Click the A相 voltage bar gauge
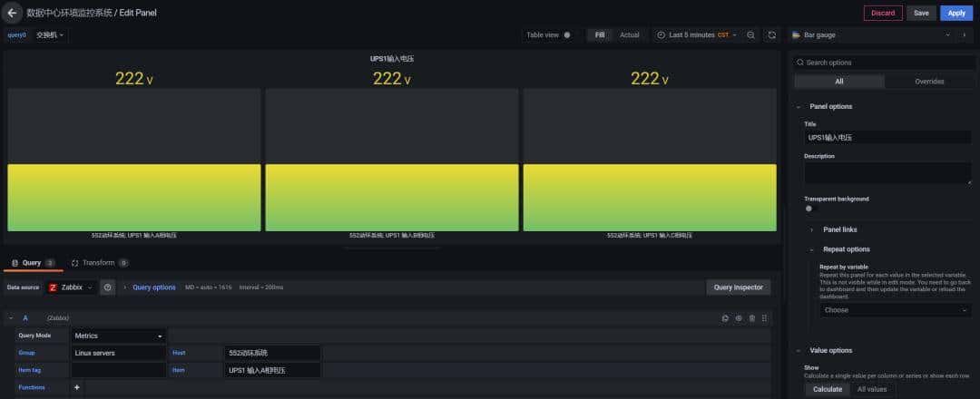The image size is (980, 399). click(x=133, y=160)
